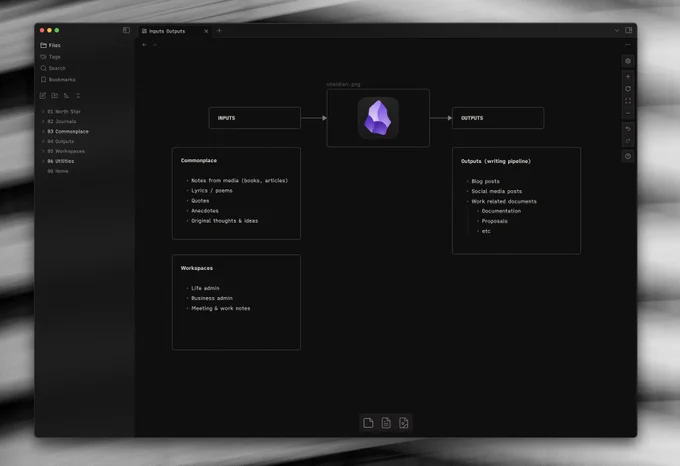Open canvas settings gear
Viewport: 680px width, 466px height.
coord(628,61)
